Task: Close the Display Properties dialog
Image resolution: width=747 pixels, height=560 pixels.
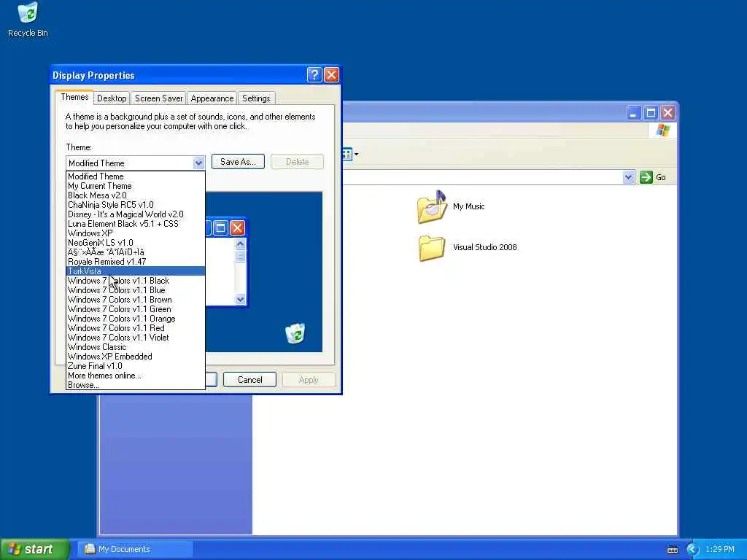Action: (x=332, y=75)
